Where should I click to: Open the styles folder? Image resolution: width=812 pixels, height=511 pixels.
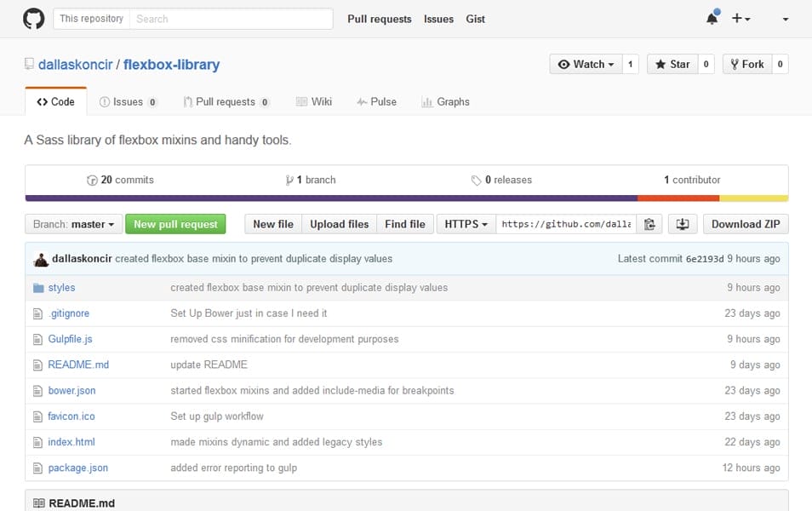coord(61,288)
